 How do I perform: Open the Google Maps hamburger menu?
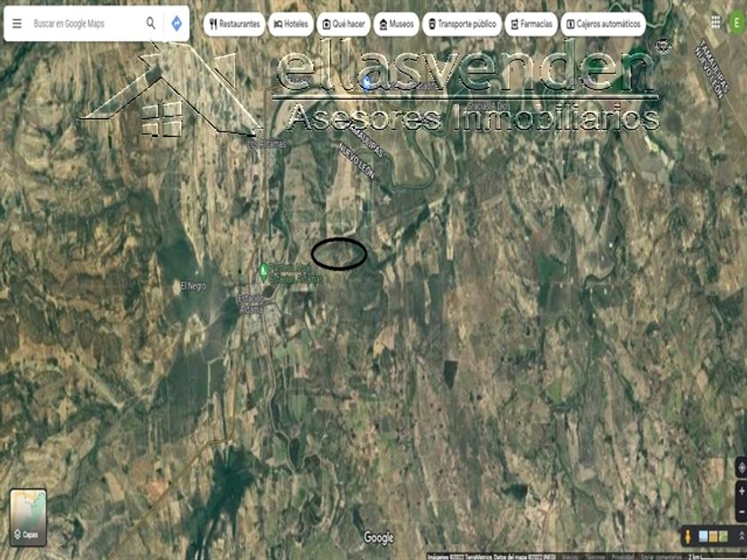(17, 23)
